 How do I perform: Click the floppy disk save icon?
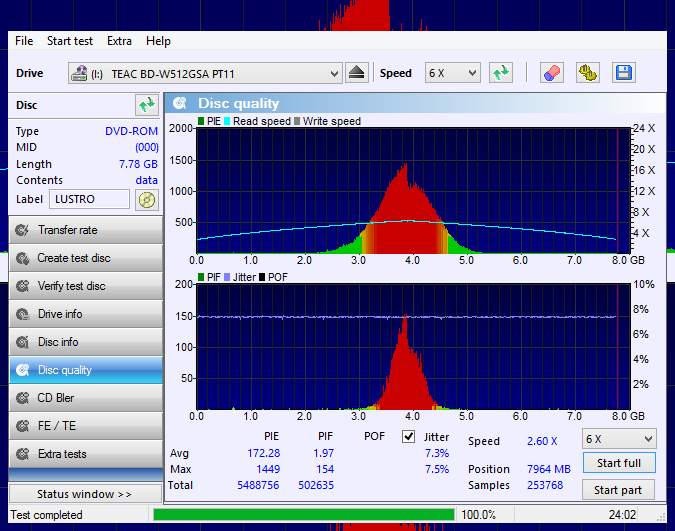(623, 73)
